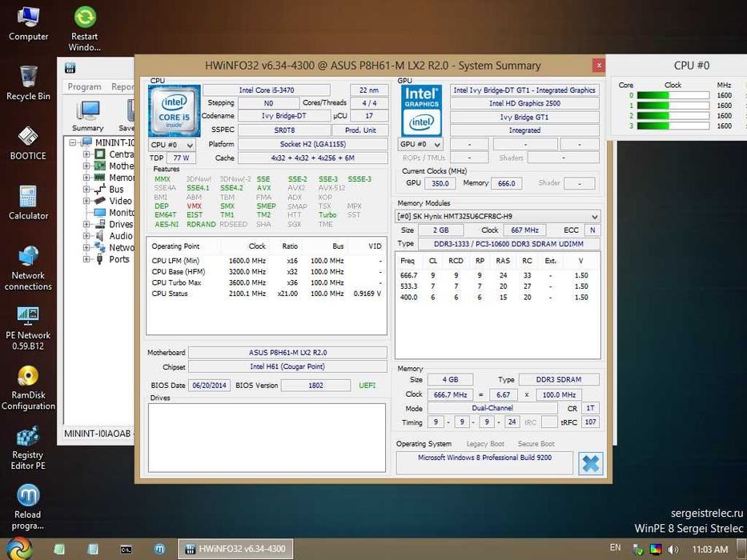The image size is (747, 560).
Task: Open the GPU #0 selector dropdown
Action: pyautogui.click(x=421, y=145)
